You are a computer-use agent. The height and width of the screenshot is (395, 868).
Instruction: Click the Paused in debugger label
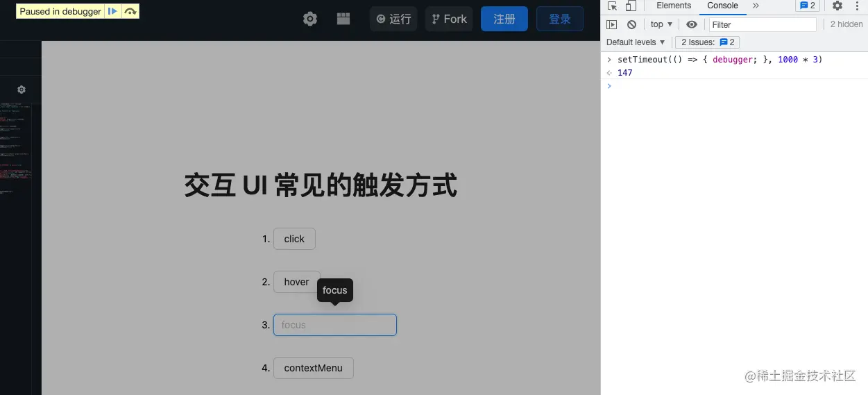(60, 11)
